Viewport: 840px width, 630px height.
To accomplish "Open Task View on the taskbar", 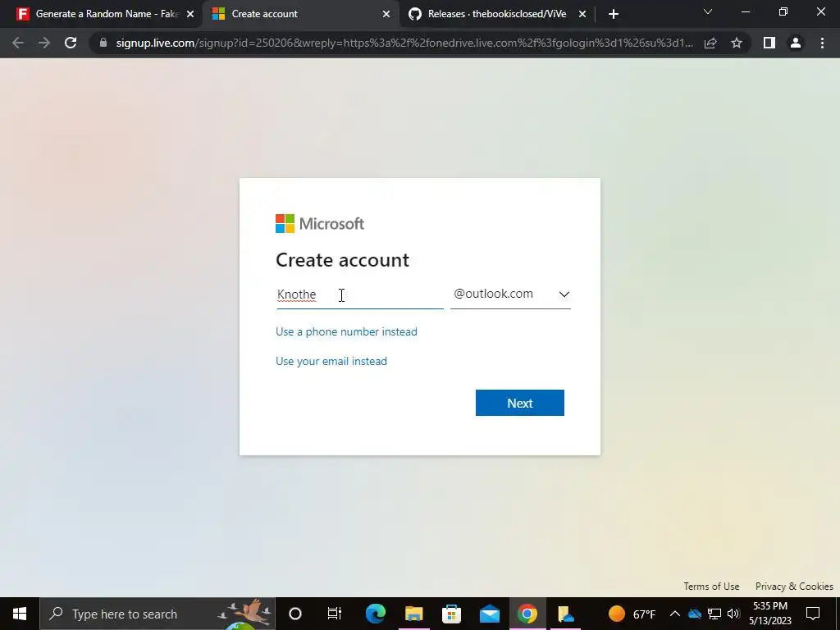I will point(335,614).
